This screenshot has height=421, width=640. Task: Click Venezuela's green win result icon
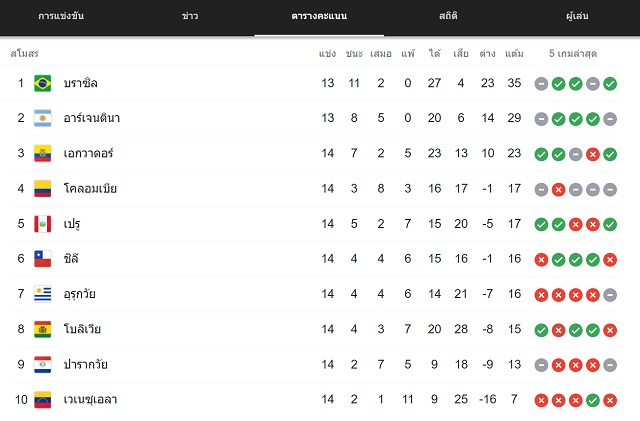coord(593,401)
